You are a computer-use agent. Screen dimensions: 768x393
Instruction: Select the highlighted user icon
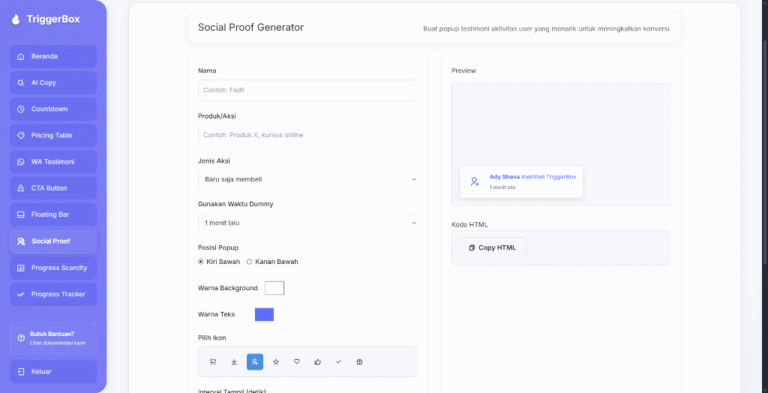point(255,362)
